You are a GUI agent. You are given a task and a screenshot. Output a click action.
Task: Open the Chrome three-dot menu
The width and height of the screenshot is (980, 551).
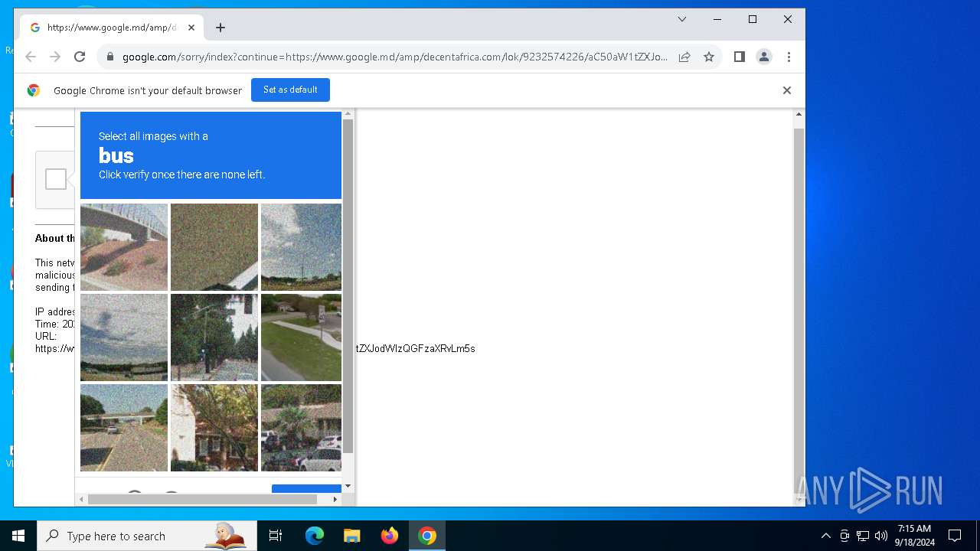(x=789, y=57)
